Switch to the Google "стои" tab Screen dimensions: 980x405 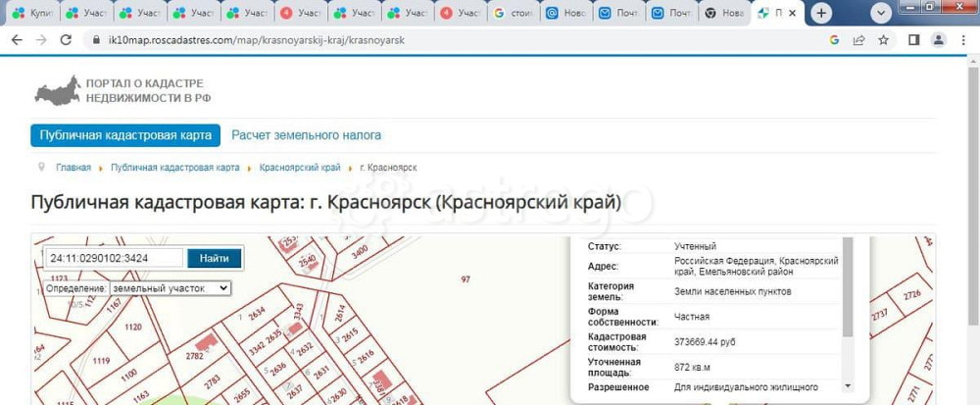click(513, 13)
